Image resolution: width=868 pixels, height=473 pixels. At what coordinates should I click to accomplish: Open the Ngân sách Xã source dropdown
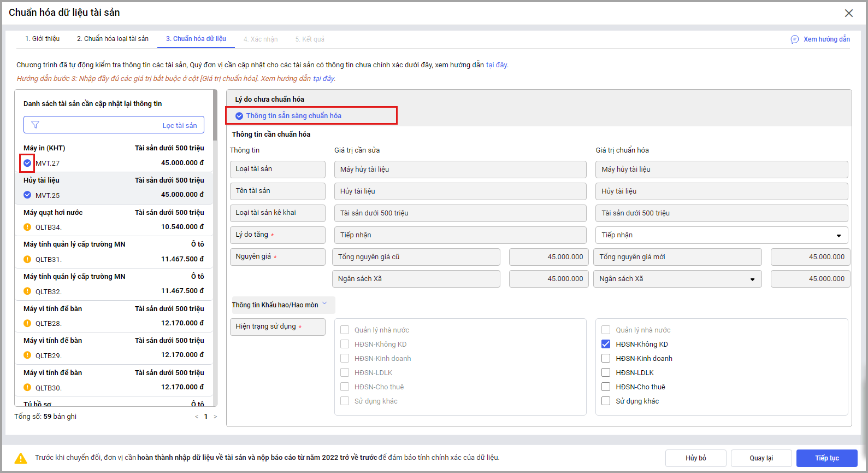tap(677, 279)
